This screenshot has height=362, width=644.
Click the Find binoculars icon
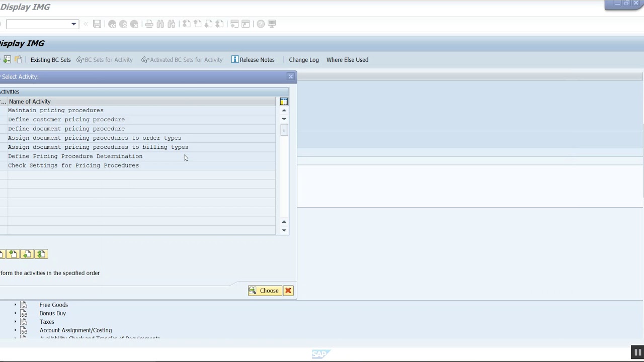160,24
